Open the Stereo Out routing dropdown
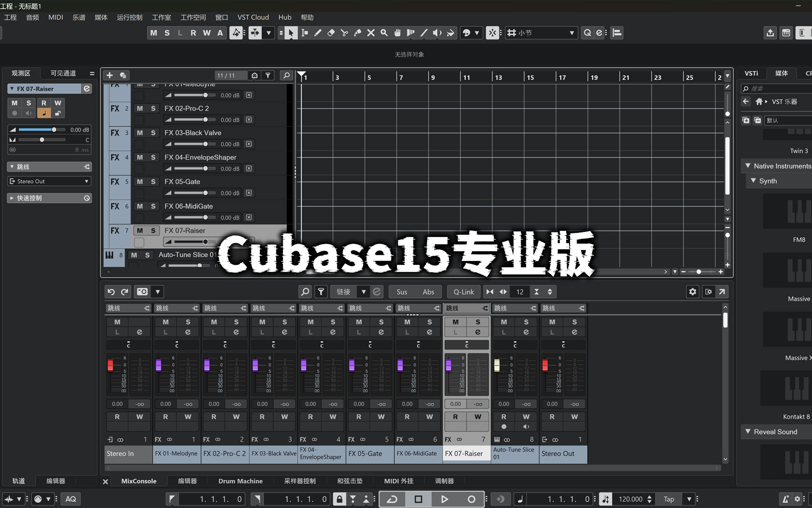The image size is (812, 508). [x=49, y=182]
